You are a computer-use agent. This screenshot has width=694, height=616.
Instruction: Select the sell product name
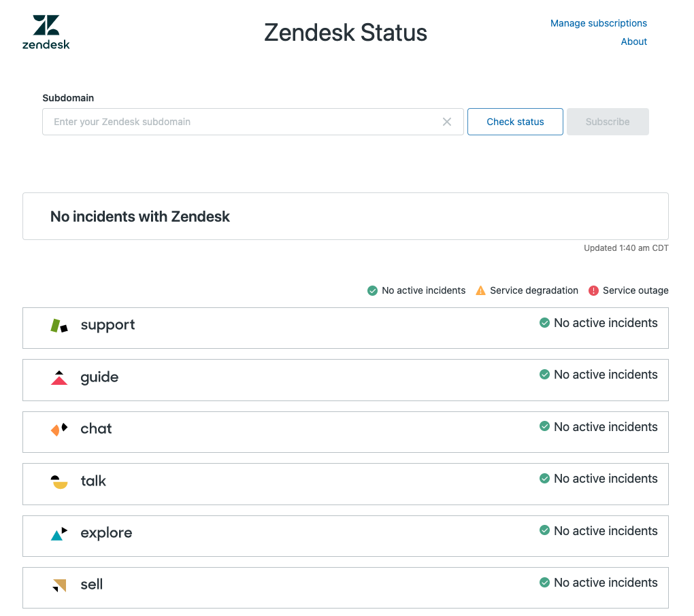92,584
